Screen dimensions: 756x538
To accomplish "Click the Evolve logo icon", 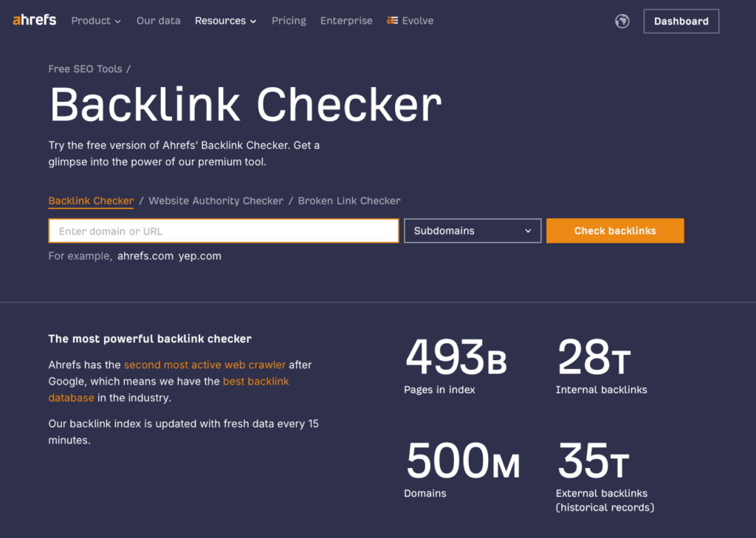I will (x=393, y=21).
